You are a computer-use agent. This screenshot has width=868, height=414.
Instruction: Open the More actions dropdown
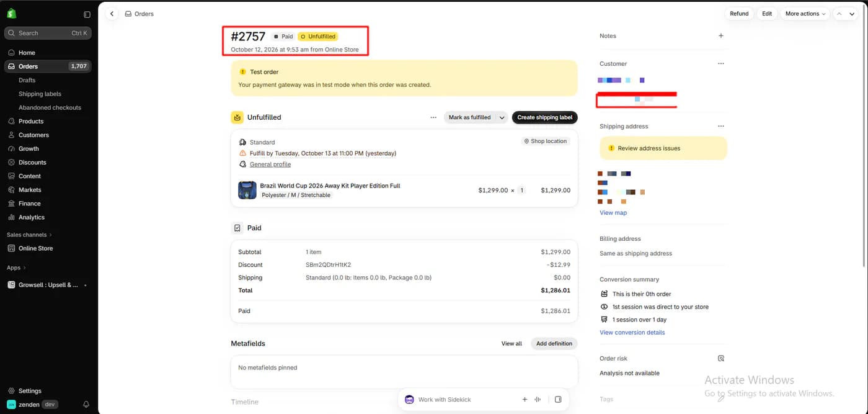click(x=805, y=14)
